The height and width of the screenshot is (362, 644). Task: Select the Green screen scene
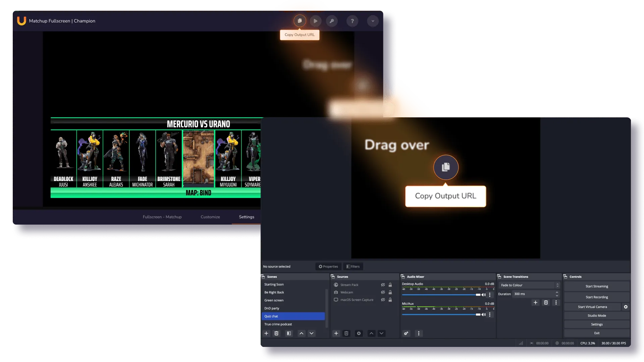tap(293, 300)
